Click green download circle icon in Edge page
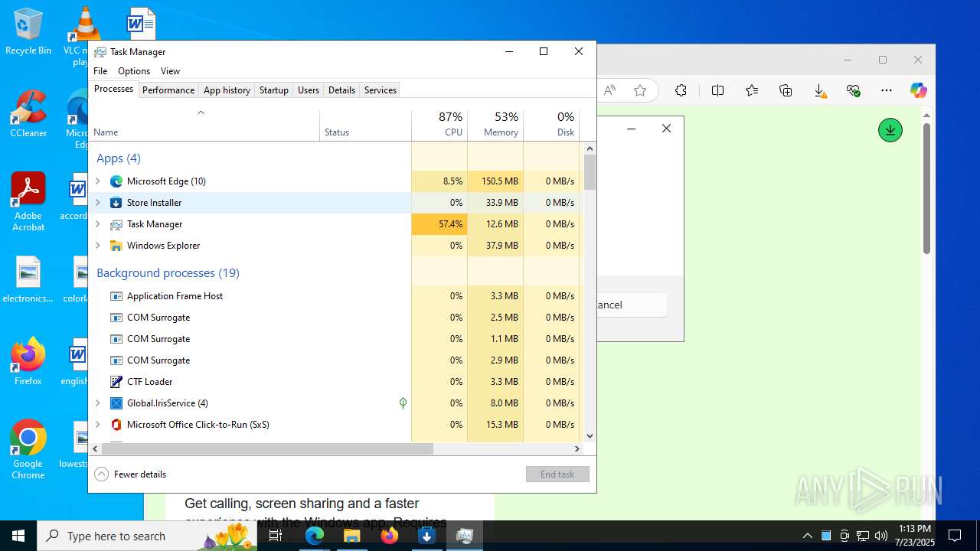980x551 pixels. tap(890, 130)
